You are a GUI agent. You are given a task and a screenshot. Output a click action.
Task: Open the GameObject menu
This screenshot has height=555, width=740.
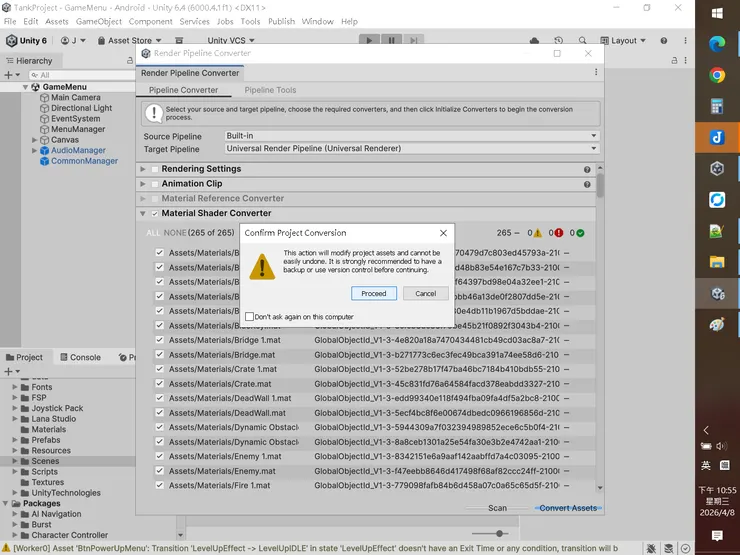point(99,22)
